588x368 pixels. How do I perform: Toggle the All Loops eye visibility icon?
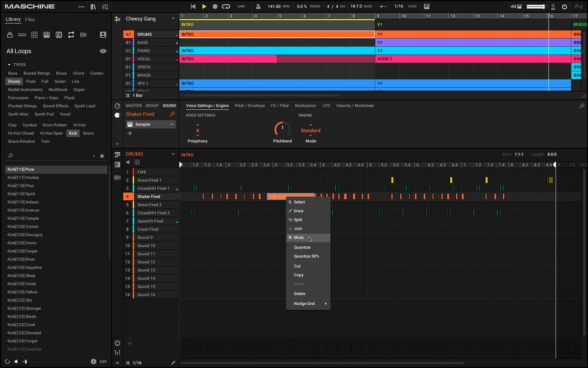103,51
